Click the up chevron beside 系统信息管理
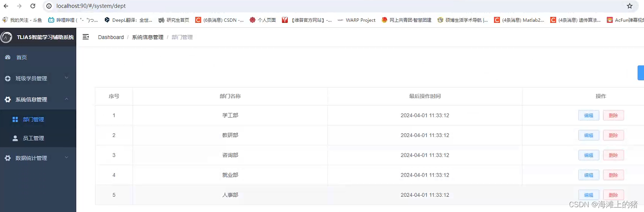The width and height of the screenshot is (644, 212). tap(67, 99)
